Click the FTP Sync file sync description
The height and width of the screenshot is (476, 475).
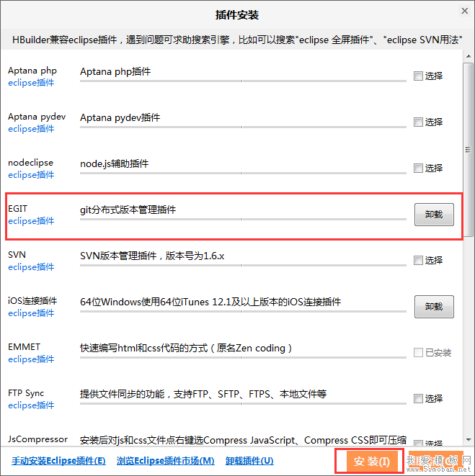click(203, 394)
